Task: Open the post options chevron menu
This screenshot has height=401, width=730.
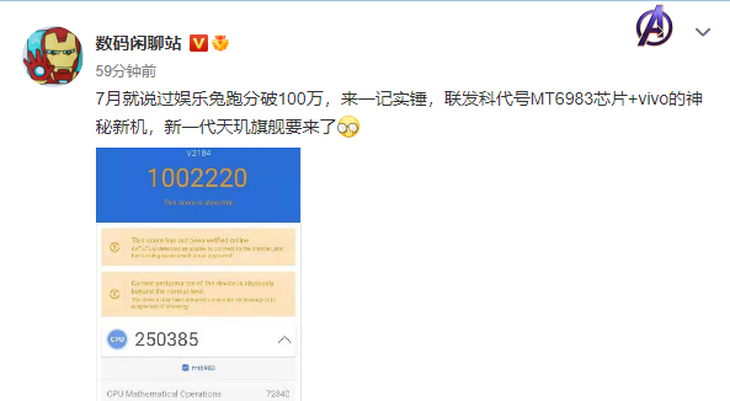Action: tap(703, 32)
